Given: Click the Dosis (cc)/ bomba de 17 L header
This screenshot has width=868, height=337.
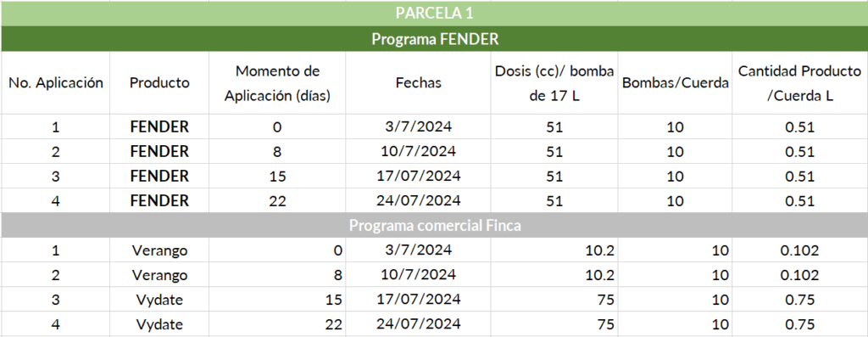Looking at the screenshot, I should (554, 83).
